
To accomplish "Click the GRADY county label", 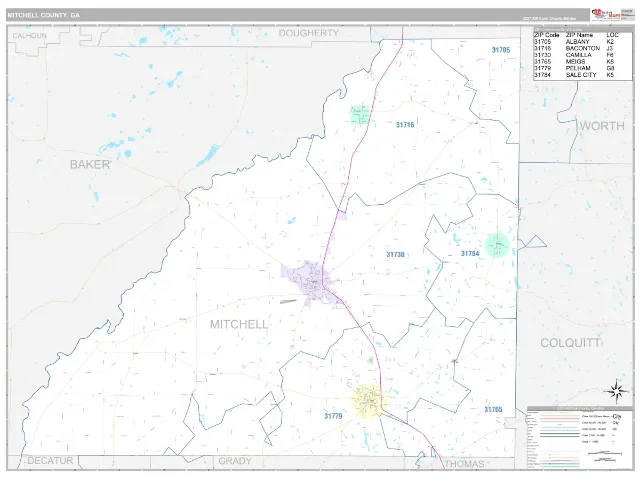I will coord(235,461).
